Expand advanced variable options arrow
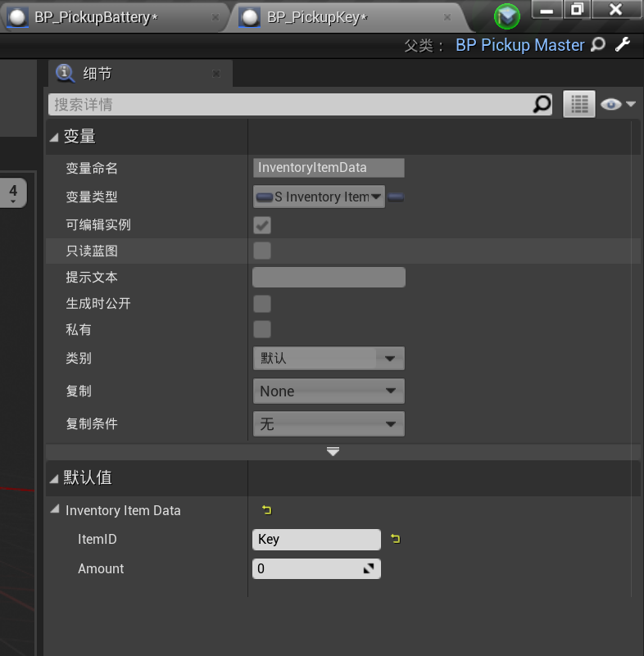 (333, 451)
